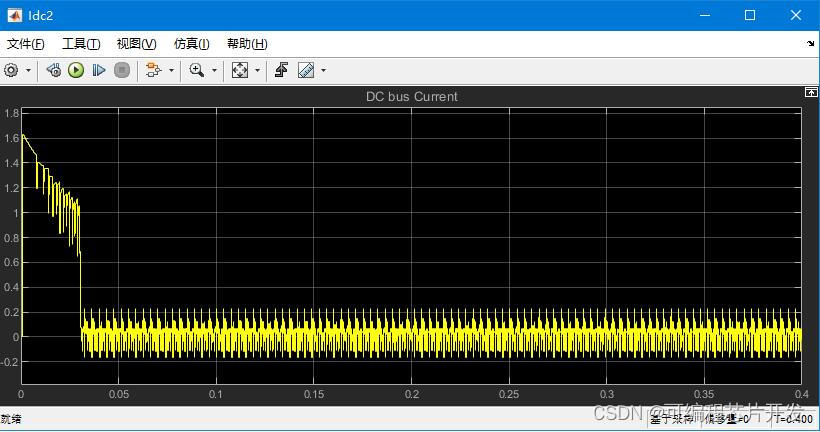Click the highlight Simulink block icon
The height and width of the screenshot is (432, 820).
(x=153, y=70)
